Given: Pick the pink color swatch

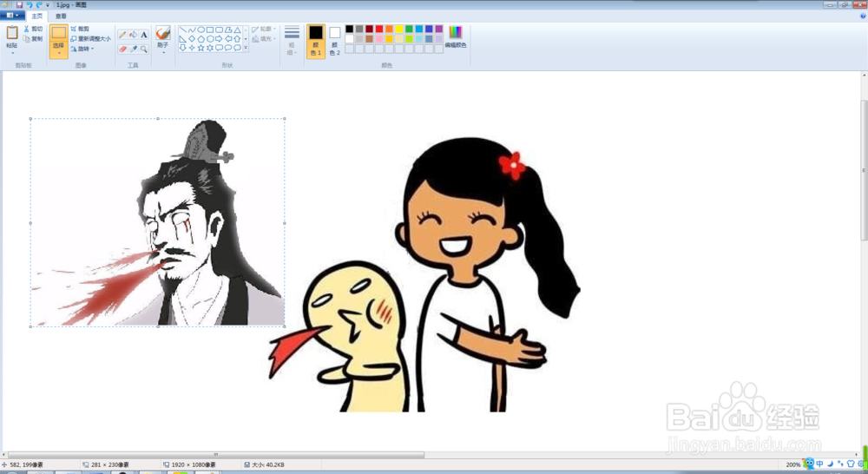Looking at the screenshot, I should tap(379, 39).
